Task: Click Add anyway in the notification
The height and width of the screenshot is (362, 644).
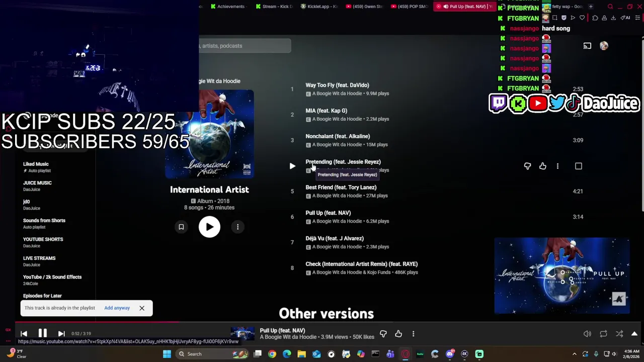Action: click(117, 308)
